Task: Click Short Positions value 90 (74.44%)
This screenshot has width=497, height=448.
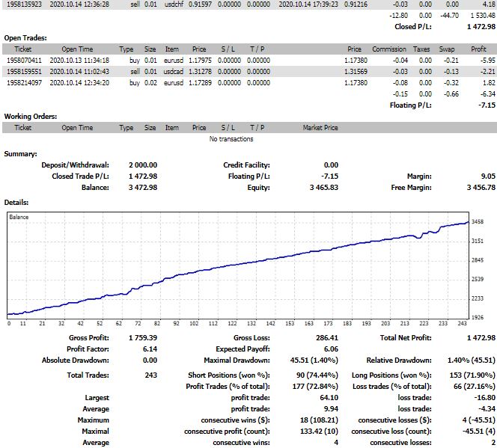Action: [317, 375]
